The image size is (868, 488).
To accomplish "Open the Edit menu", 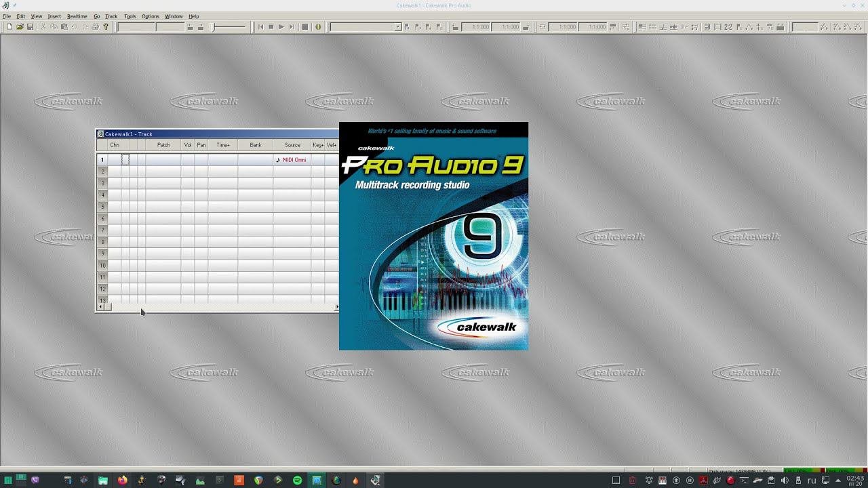I will pos(21,16).
